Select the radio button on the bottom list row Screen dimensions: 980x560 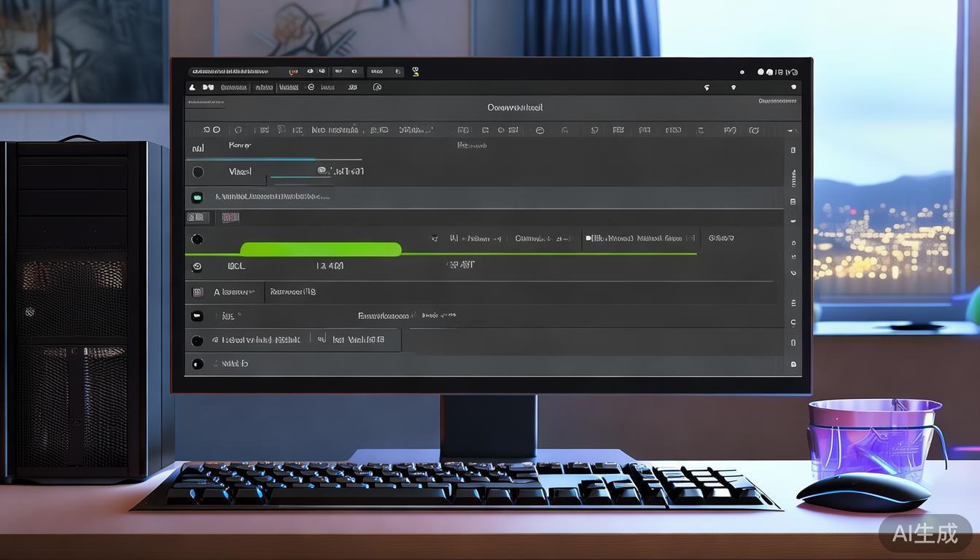click(x=197, y=364)
